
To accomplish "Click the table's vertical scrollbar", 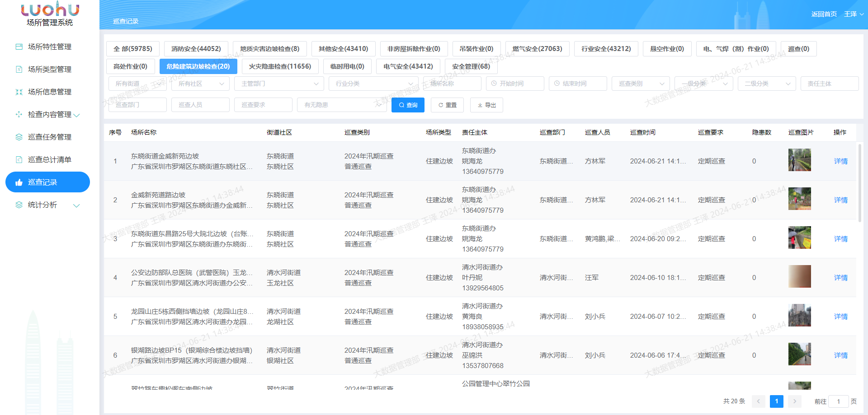I will [859, 183].
